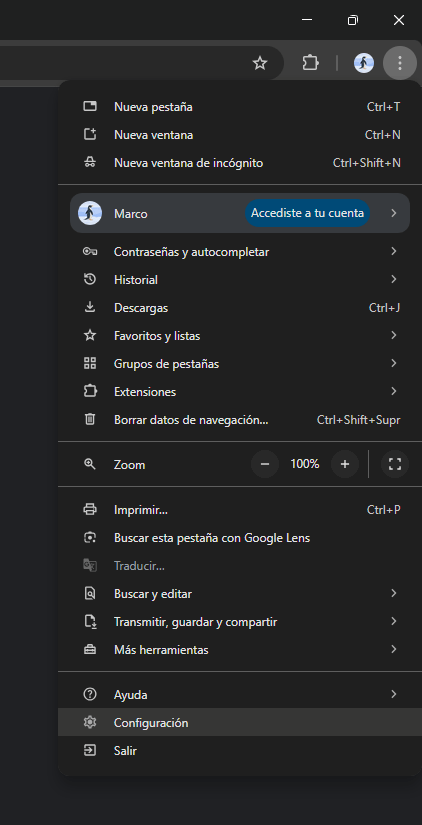Click the Marco profile name
This screenshot has width=422, height=825.
pos(130,214)
